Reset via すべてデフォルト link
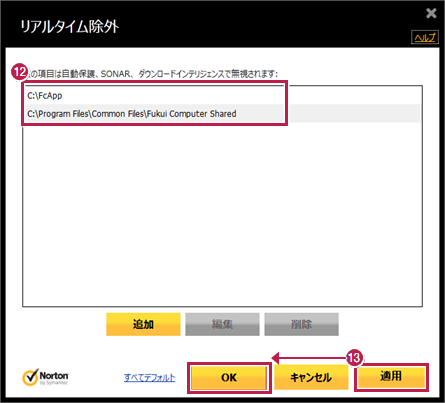Image resolution: width=445 pixels, height=403 pixels. coord(149,378)
